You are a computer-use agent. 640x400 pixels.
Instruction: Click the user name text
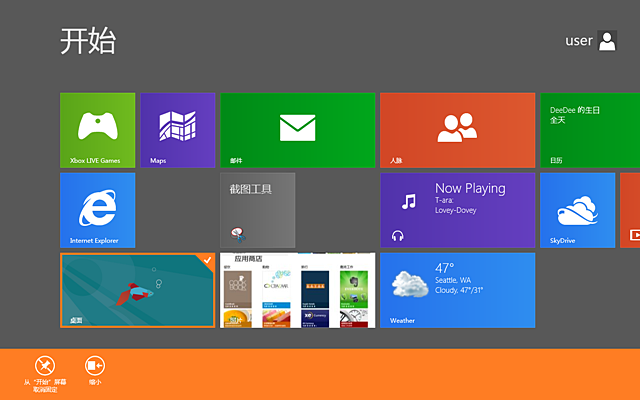pos(579,41)
